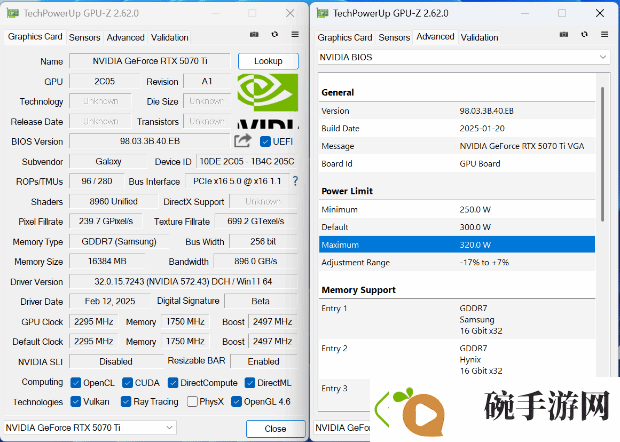This screenshot has width=620, height=442.
Task: Select the Version row in General section
Action: coord(457,111)
